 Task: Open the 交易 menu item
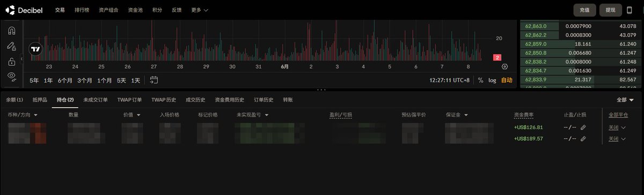click(60, 10)
